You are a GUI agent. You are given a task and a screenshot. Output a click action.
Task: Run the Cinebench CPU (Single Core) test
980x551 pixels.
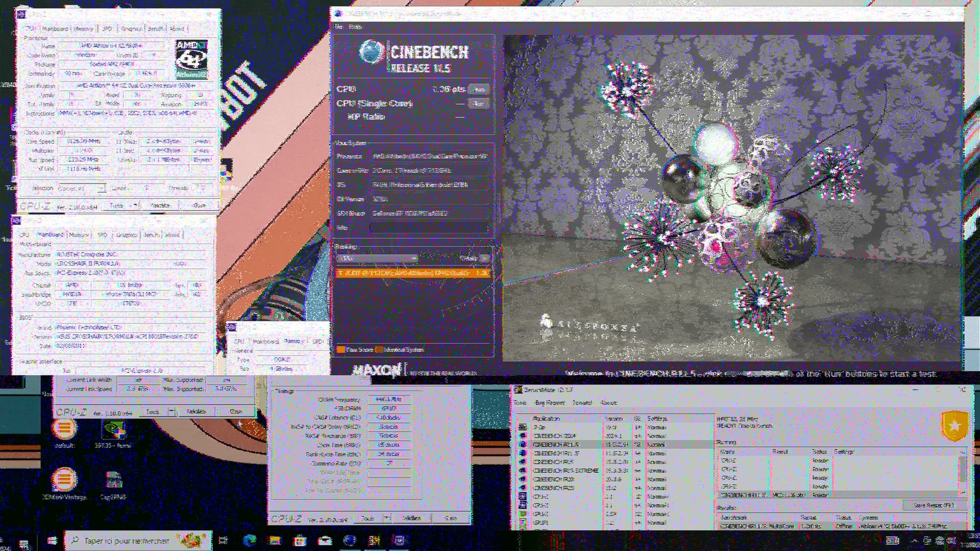479,104
